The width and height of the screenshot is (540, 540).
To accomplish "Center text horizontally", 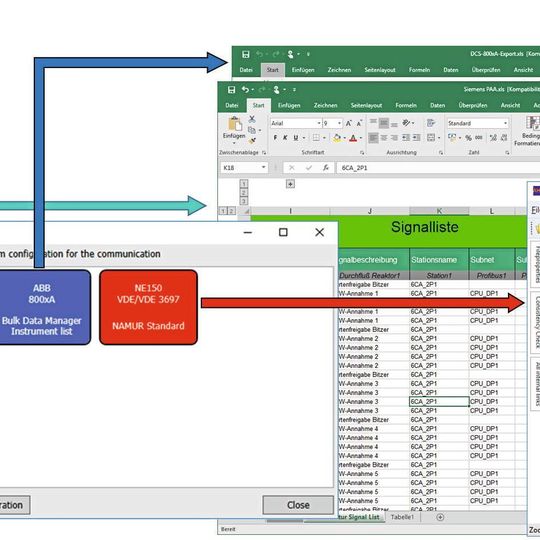I will (x=384, y=138).
